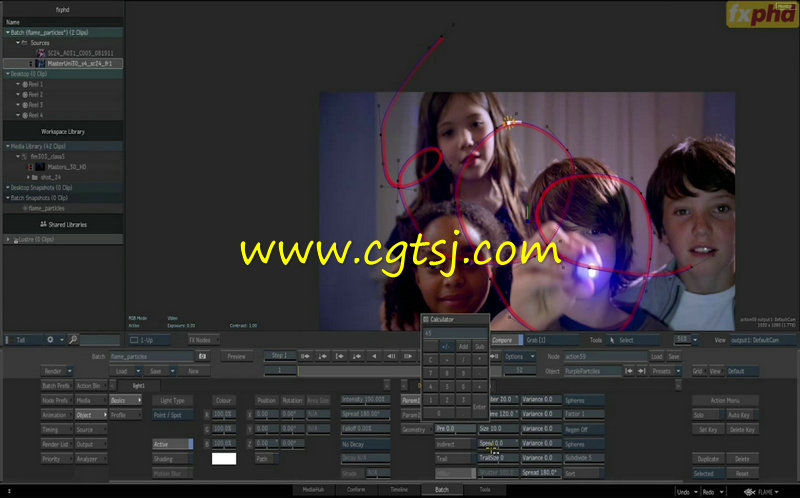Toggle the Shading button

pyautogui.click(x=173, y=459)
